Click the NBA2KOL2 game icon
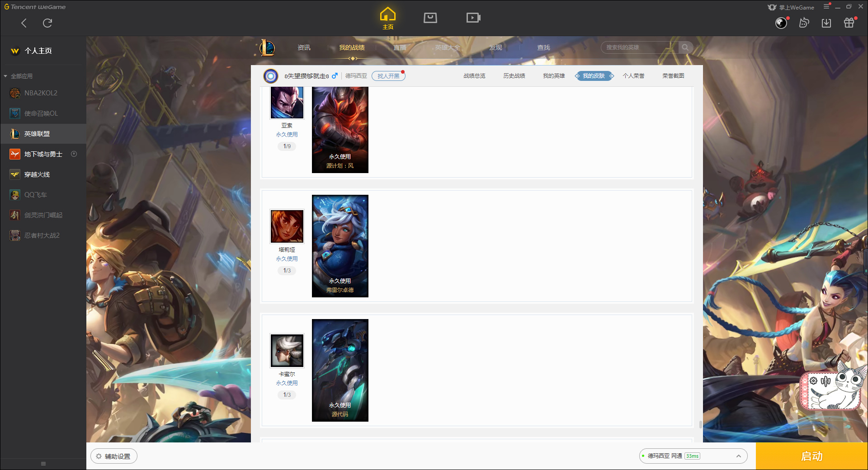The image size is (868, 470). pyautogui.click(x=15, y=93)
